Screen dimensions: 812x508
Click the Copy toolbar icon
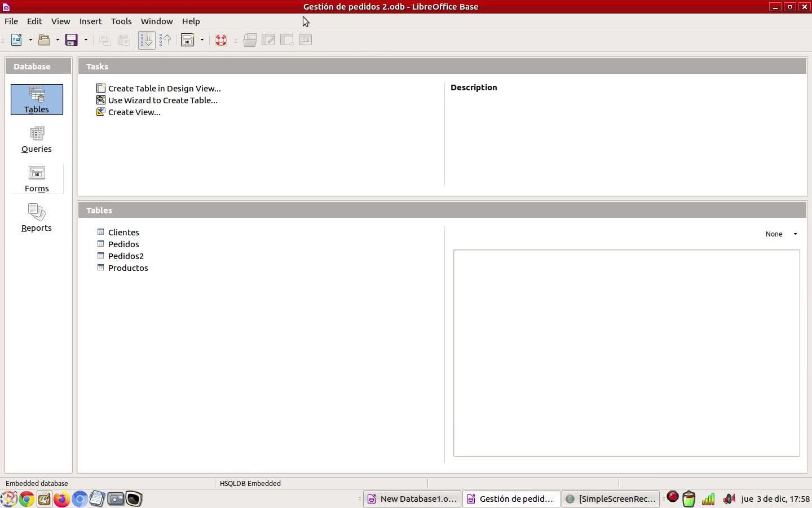pos(105,40)
